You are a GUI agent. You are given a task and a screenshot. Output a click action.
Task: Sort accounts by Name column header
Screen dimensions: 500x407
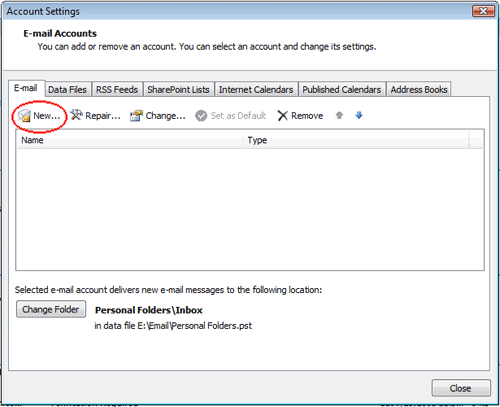[x=130, y=140]
